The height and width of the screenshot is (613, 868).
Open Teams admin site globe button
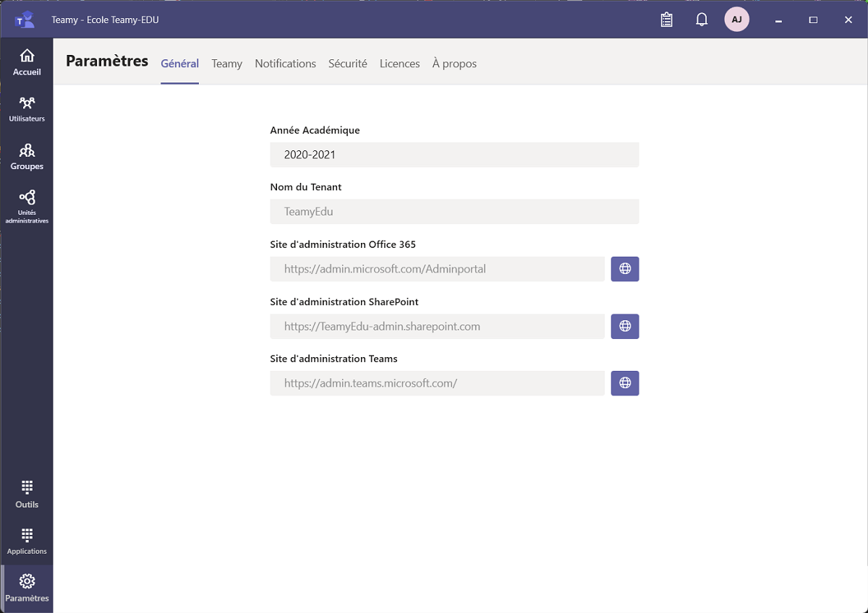(x=625, y=383)
